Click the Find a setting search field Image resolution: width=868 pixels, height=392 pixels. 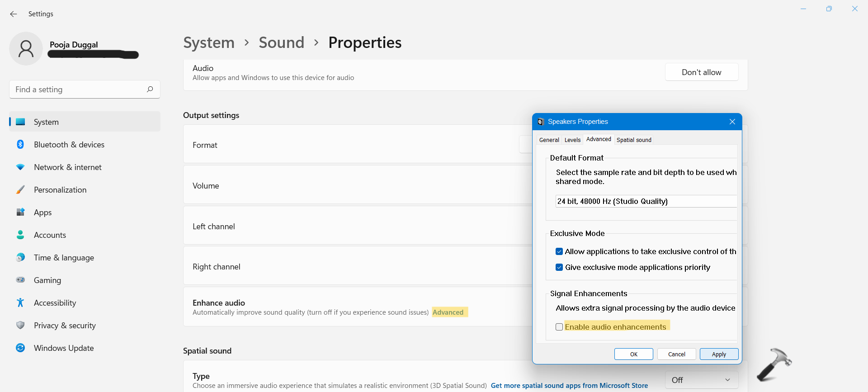point(79,90)
